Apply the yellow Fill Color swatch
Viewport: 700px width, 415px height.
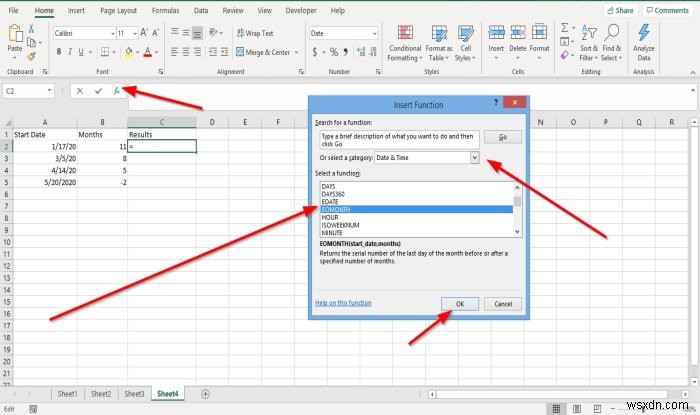[x=129, y=52]
